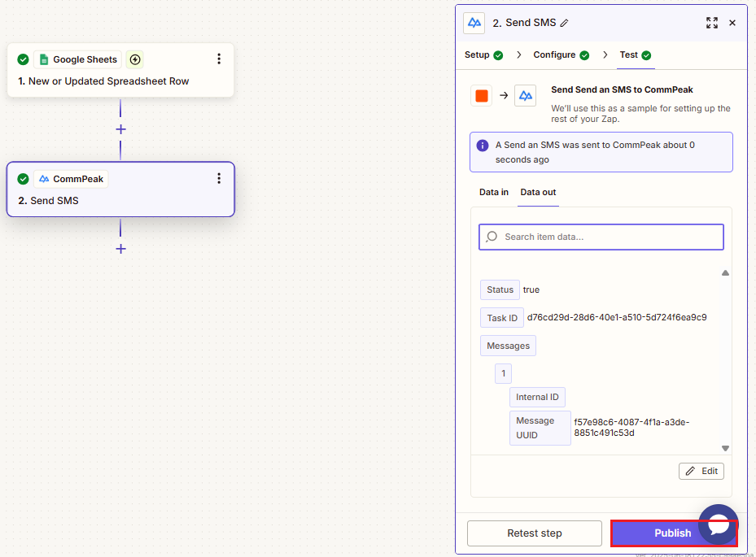
Task: Open the Google Sheets step three-dot menu
Action: coord(219,59)
